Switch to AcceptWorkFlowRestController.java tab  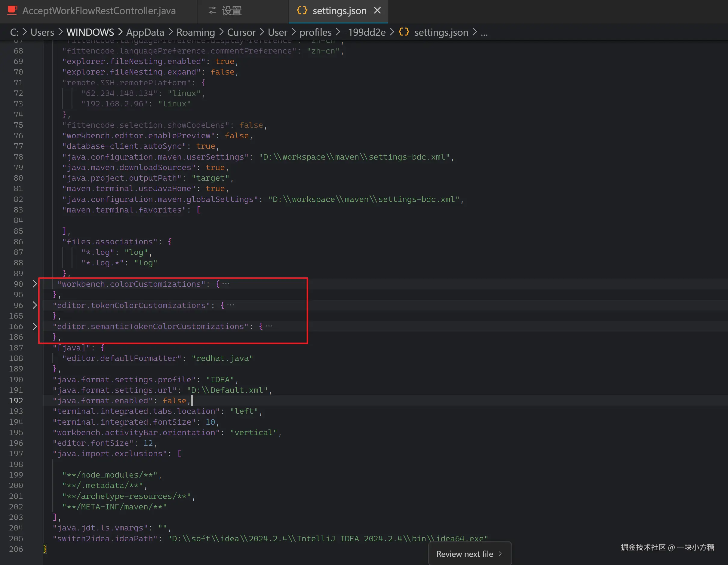click(x=99, y=11)
